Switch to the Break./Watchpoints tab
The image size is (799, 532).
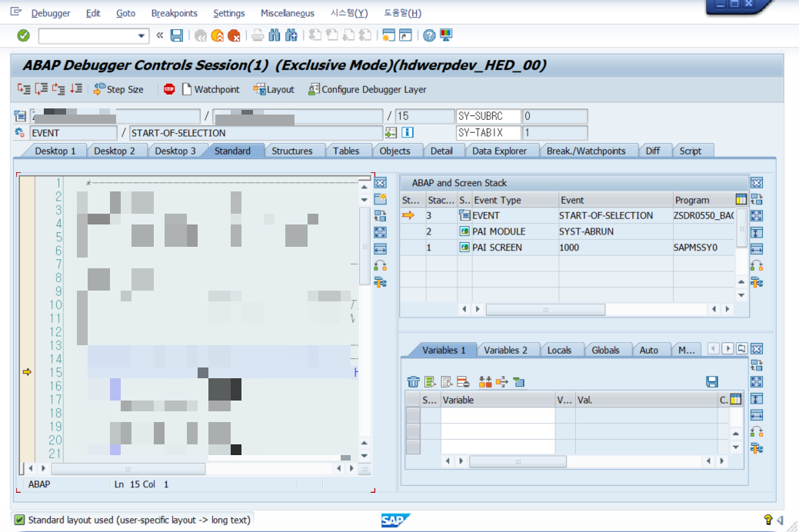point(586,151)
